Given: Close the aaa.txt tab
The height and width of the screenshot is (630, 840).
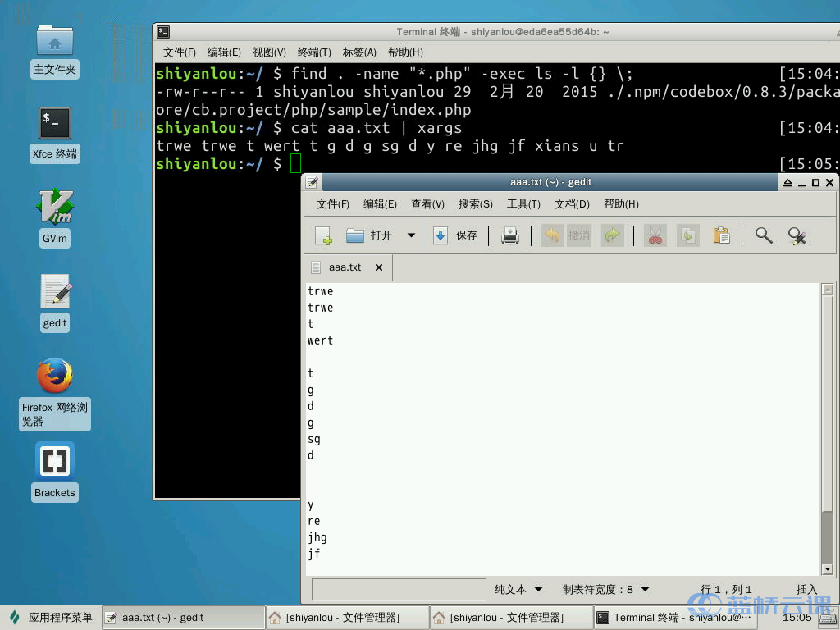Looking at the screenshot, I should tap(379, 267).
